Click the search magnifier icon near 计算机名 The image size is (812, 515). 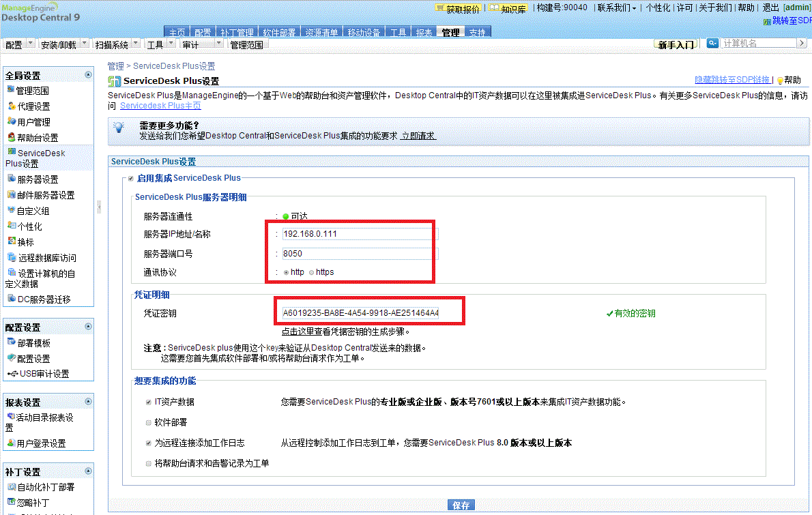click(x=712, y=43)
